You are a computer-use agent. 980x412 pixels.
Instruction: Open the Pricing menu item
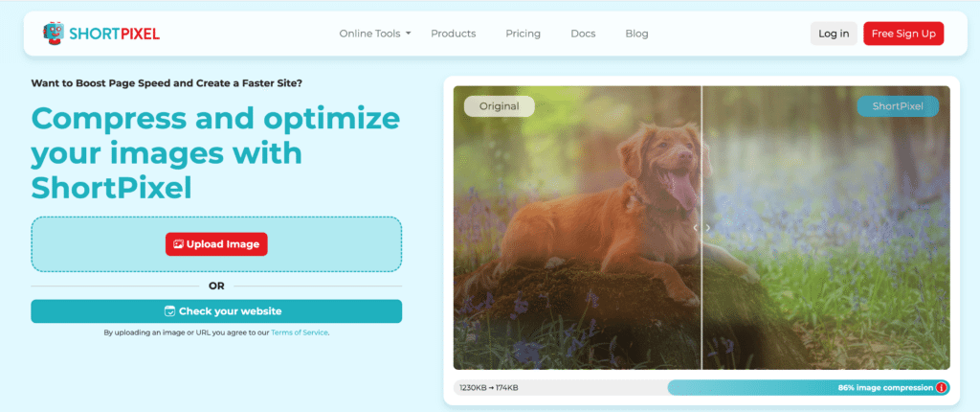coord(523,34)
